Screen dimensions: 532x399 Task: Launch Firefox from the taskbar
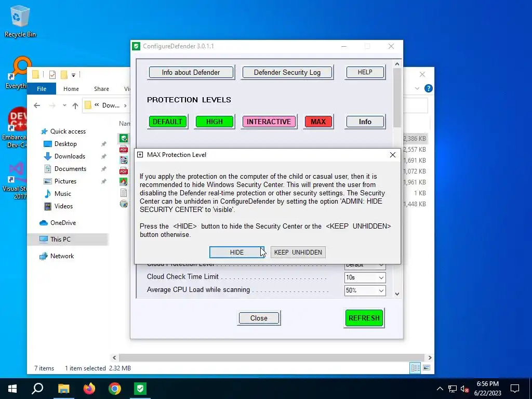point(89,389)
